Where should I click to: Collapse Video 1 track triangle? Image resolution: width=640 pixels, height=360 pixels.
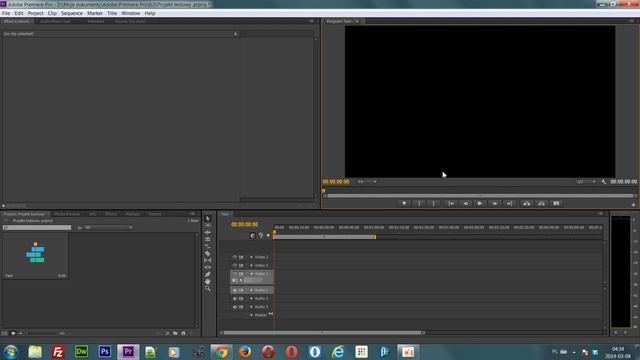[251, 273]
